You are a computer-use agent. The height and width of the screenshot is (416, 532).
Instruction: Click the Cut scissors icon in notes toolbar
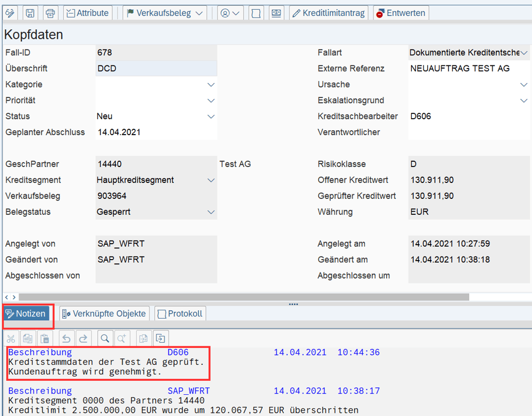pyautogui.click(x=11, y=338)
